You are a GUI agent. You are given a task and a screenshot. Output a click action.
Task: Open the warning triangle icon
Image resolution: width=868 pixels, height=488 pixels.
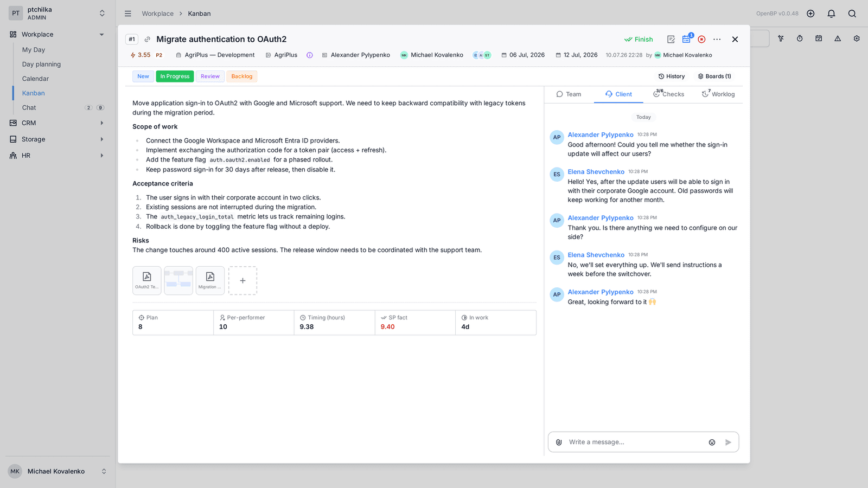838,38
